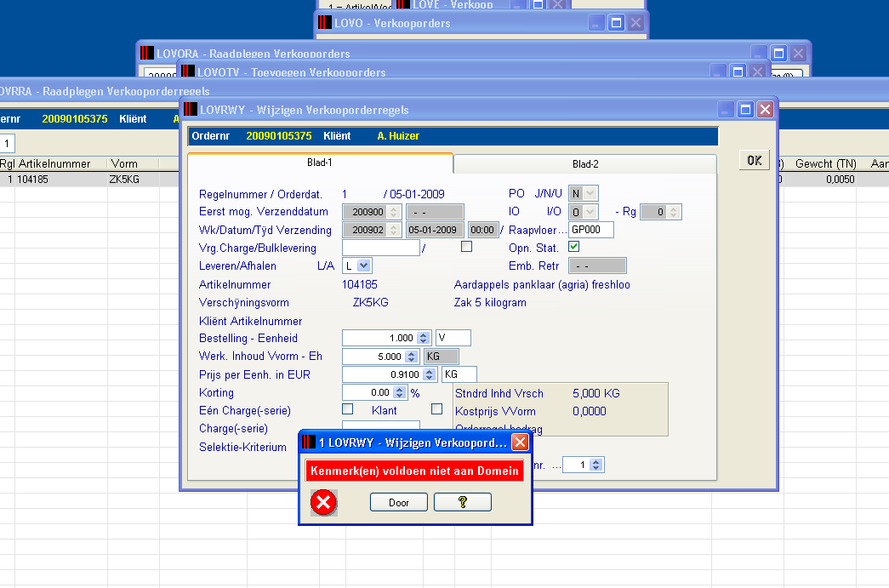
Task: Open the Leveren/Afhalen L/A dropdown
Action: (363, 265)
